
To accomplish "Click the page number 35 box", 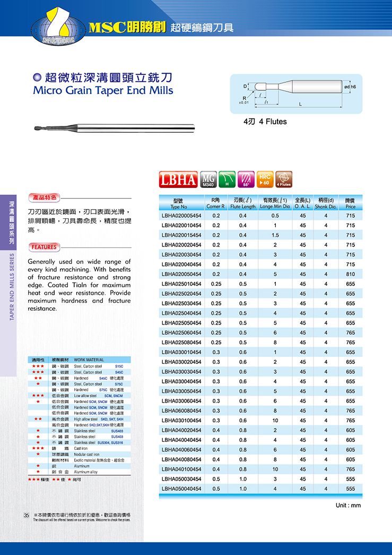I will (26, 515).
